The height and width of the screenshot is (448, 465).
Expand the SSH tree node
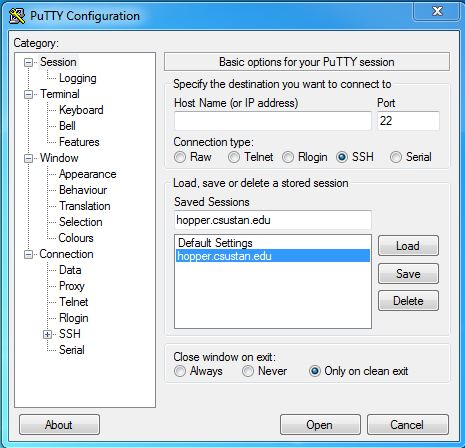(48, 334)
